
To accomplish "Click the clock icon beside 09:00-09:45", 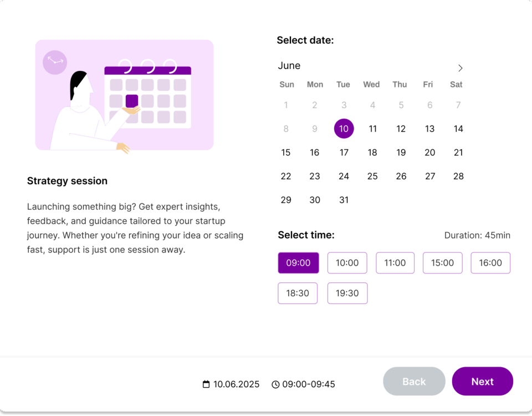I will point(275,384).
